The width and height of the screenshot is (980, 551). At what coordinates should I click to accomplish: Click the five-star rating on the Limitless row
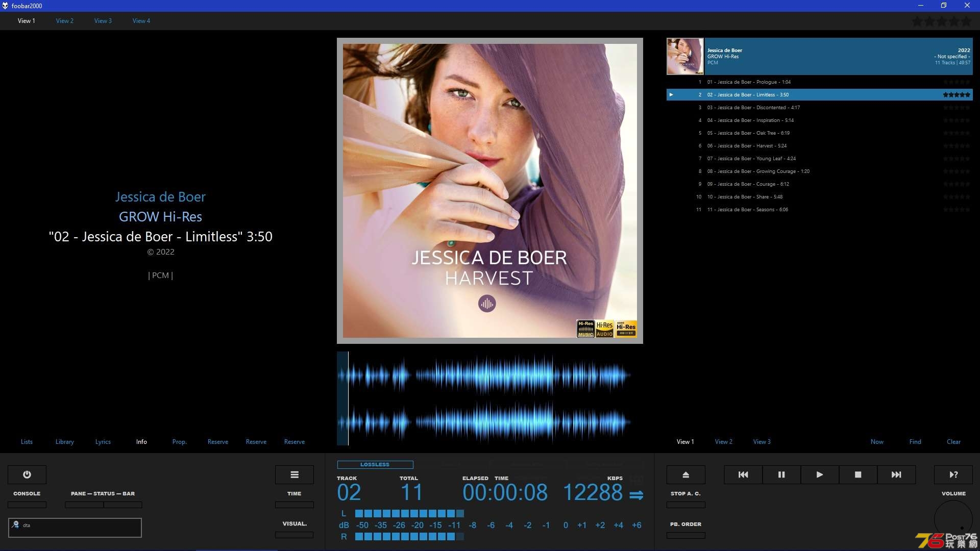click(x=957, y=95)
